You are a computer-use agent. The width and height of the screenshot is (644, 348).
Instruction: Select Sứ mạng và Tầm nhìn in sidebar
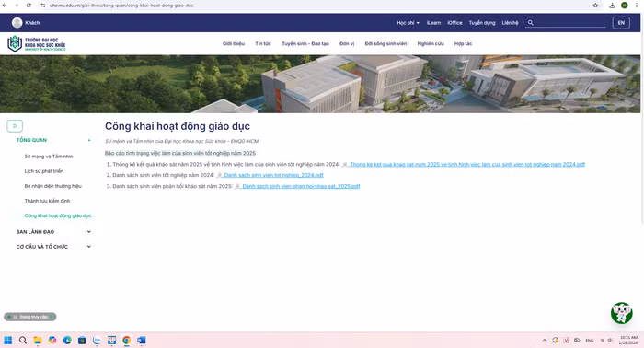click(x=49, y=157)
